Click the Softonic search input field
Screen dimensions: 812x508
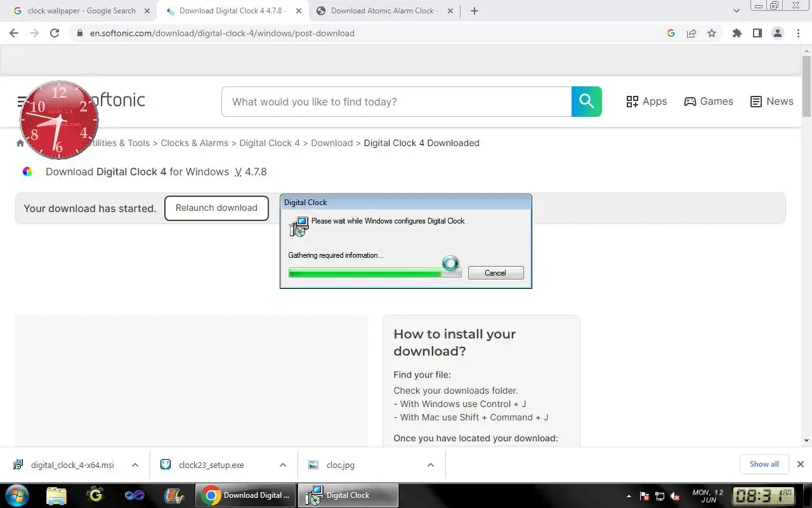[x=396, y=102]
